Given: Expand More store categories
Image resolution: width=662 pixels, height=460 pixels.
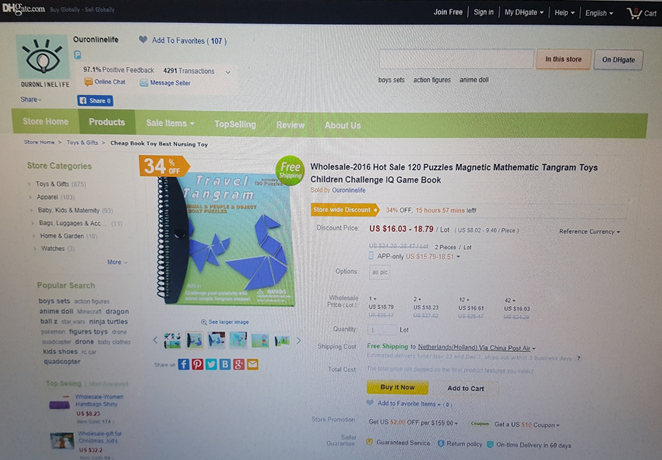Looking at the screenshot, I should pos(117,262).
